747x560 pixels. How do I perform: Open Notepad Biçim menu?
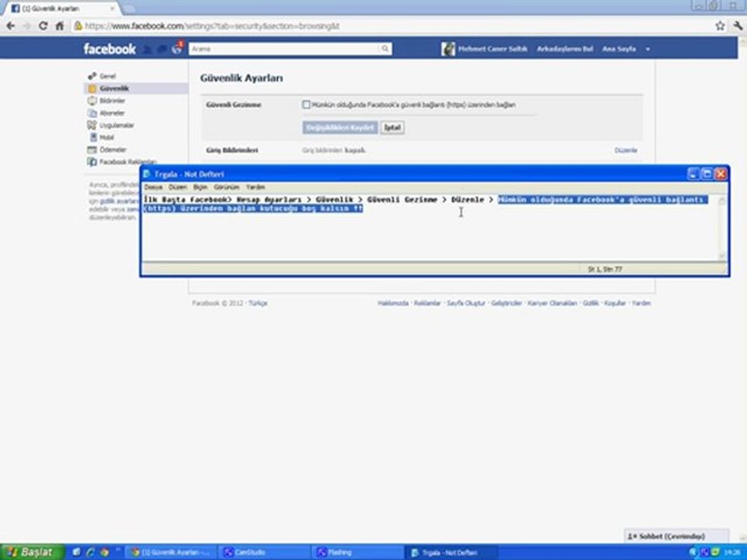[x=200, y=187]
